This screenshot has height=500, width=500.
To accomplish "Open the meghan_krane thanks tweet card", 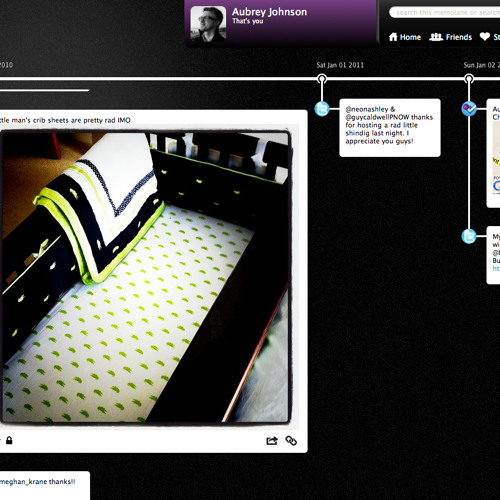I will (45, 485).
